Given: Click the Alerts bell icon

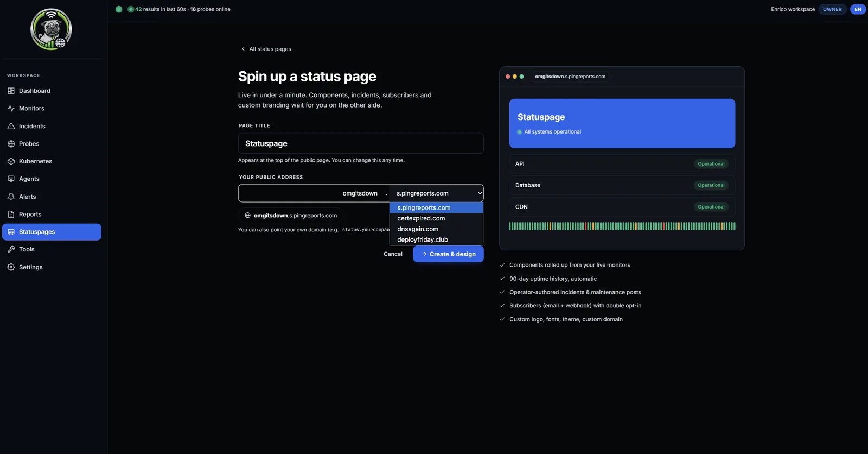Looking at the screenshot, I should click(x=11, y=197).
